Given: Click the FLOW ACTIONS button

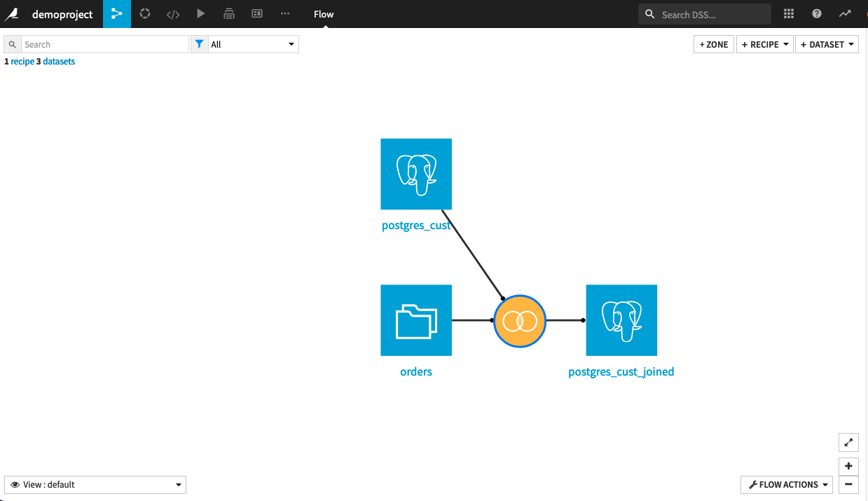Looking at the screenshot, I should click(786, 484).
